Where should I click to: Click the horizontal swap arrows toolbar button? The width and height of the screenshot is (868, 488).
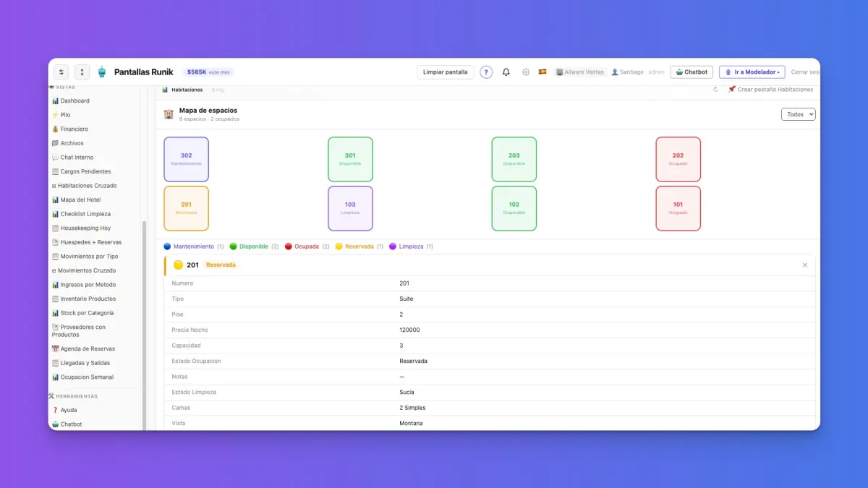point(61,72)
